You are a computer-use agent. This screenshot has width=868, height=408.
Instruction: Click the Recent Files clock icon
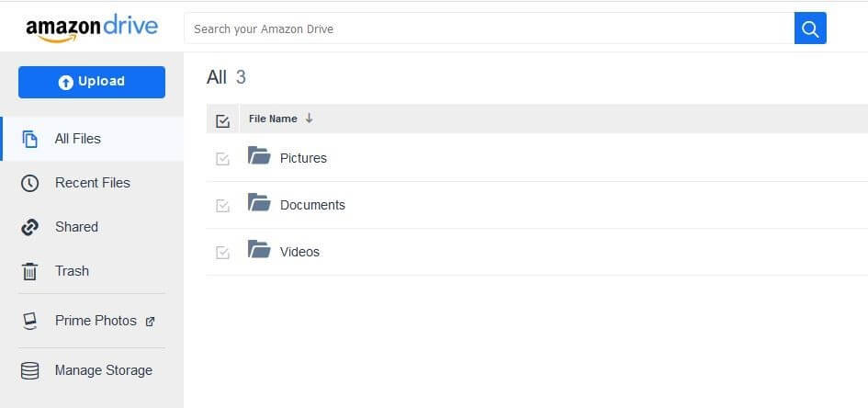30,183
